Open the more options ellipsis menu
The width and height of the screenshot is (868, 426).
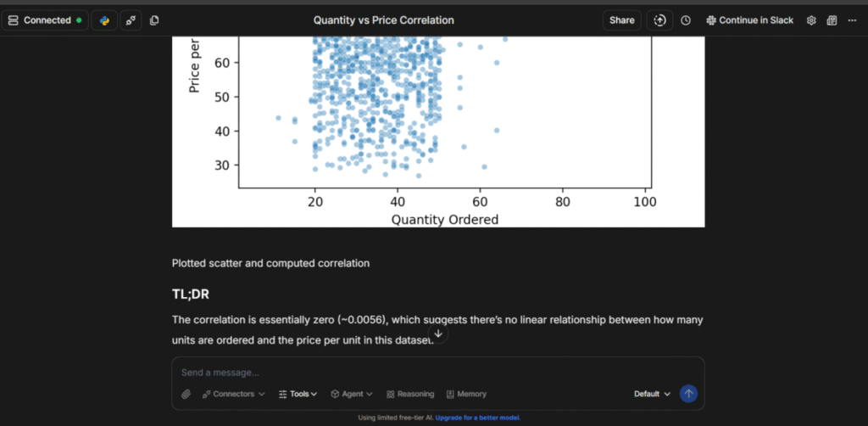tap(852, 20)
